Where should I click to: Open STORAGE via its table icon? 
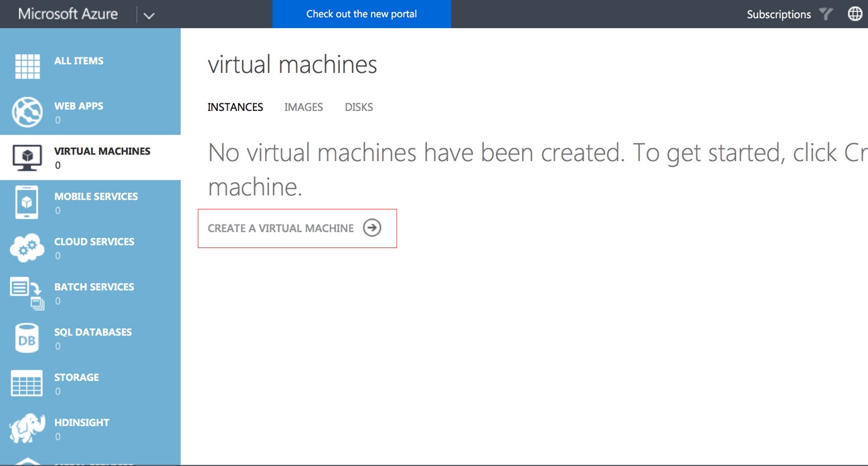click(x=27, y=382)
